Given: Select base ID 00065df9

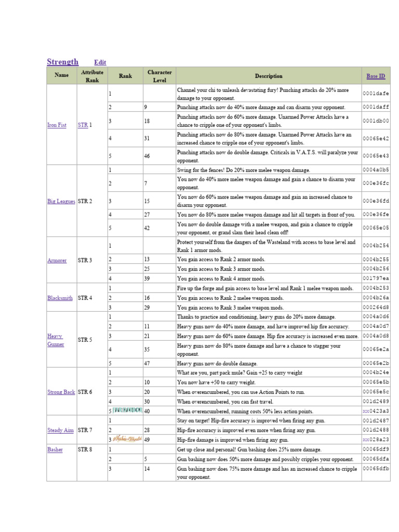Looking at the screenshot, I should pos(376,449).
